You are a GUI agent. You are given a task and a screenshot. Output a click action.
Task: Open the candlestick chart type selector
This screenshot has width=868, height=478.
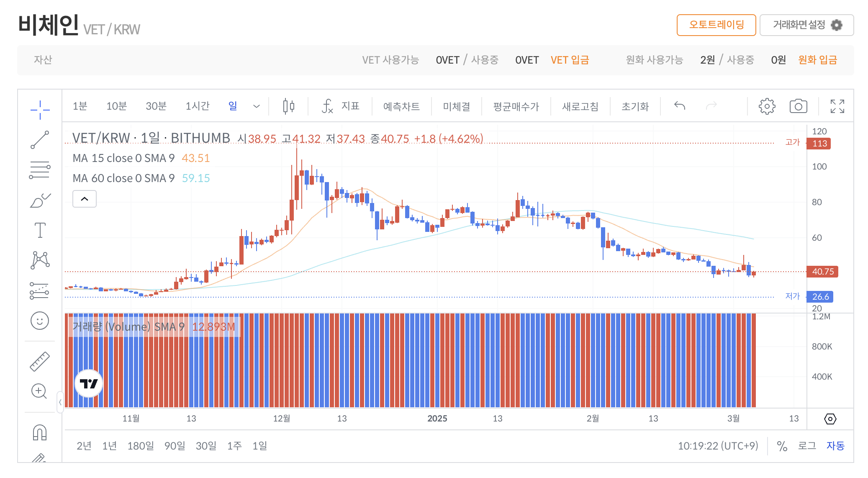(288, 106)
